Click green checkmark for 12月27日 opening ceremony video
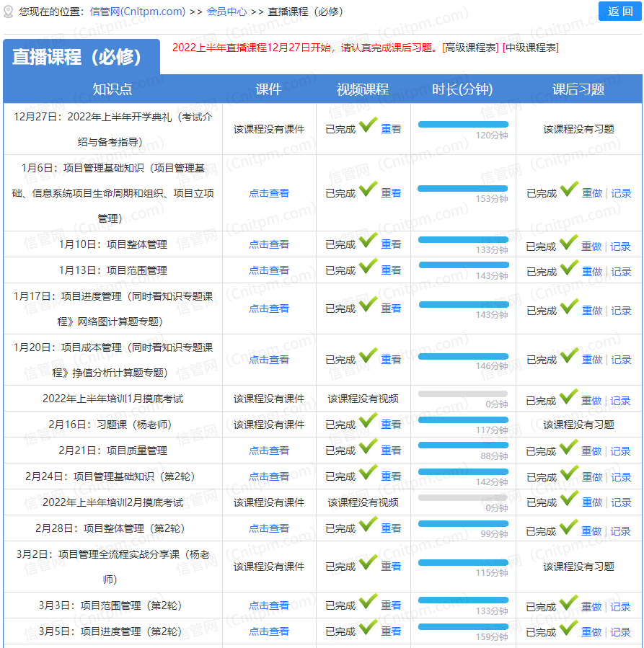Screen dimensions: 644x648 368,126
